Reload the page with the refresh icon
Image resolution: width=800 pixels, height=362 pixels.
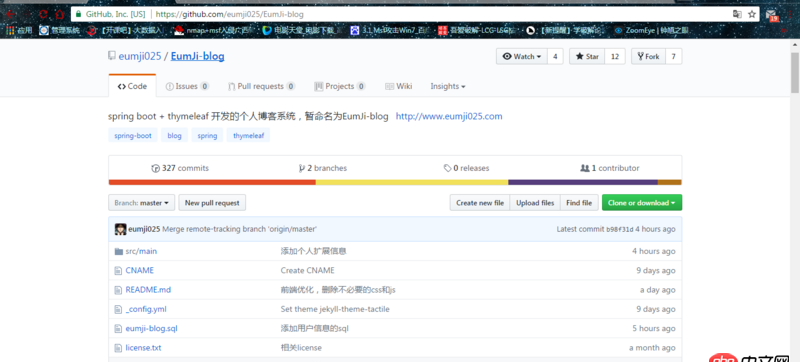43,14
